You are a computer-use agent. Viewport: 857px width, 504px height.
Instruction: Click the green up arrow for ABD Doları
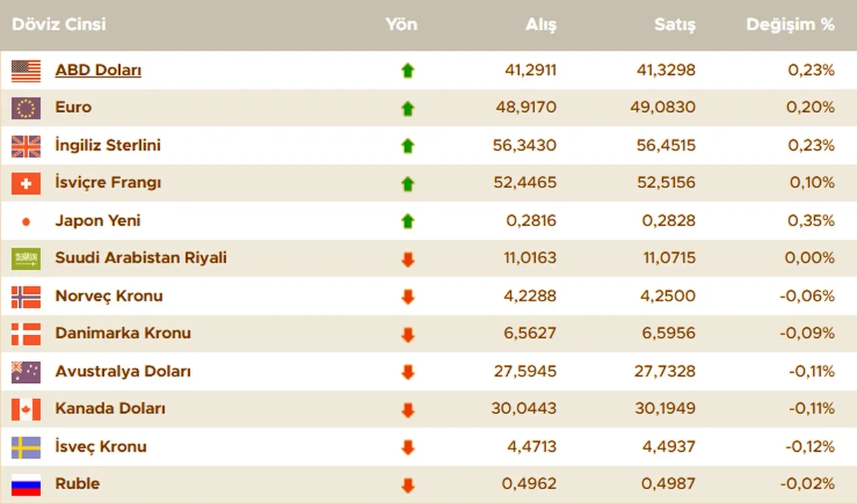click(408, 70)
